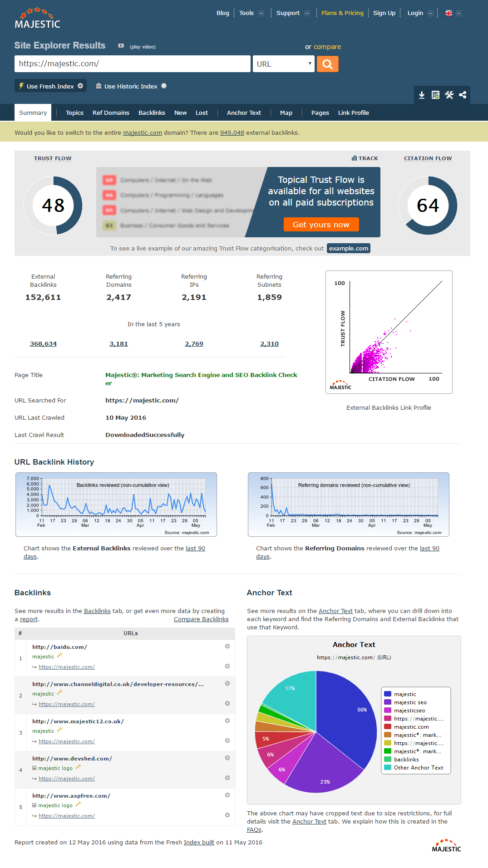Click the lightning bolt Fresh Index icon

click(21, 86)
